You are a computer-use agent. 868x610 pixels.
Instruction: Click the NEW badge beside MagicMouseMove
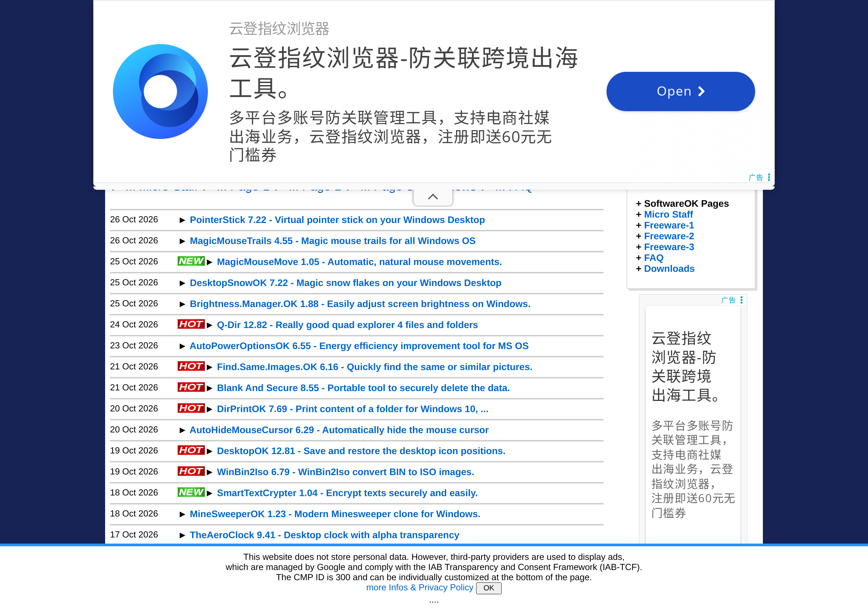(191, 261)
